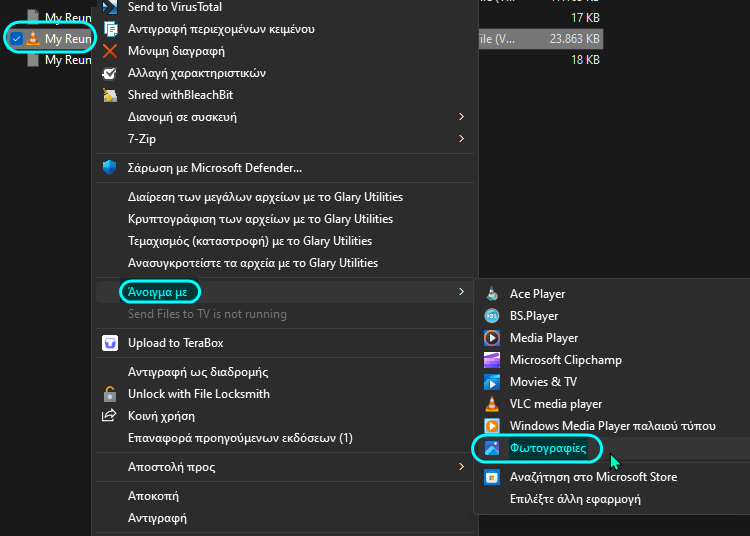Select Αποκοπή
This screenshot has width=750, height=536.
click(285, 496)
